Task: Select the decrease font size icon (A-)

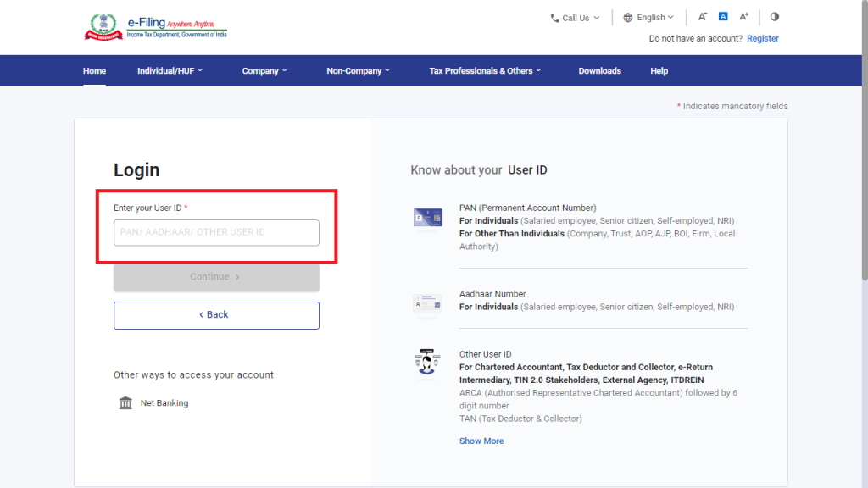Action: [x=702, y=16]
